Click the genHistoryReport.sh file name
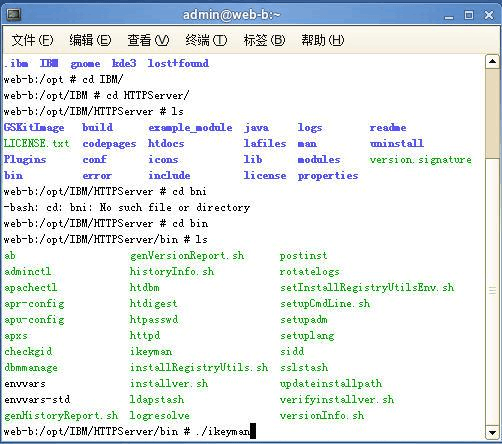502x444 pixels. click(x=61, y=416)
